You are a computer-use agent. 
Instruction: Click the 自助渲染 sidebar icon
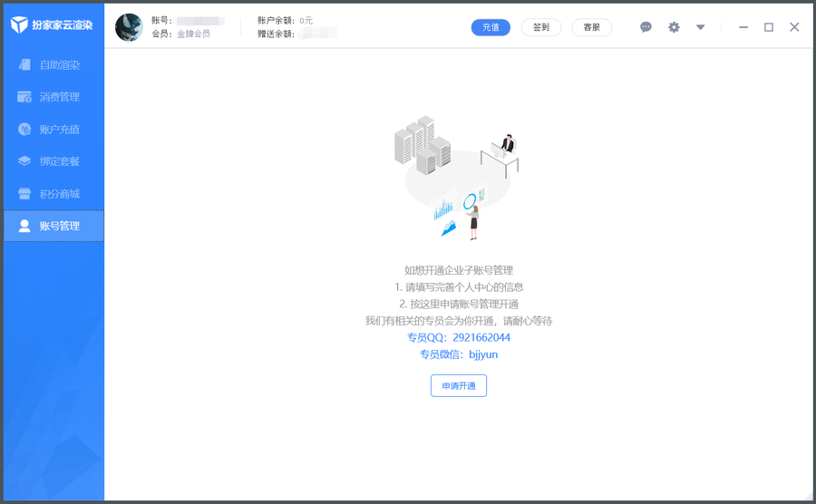[x=24, y=64]
